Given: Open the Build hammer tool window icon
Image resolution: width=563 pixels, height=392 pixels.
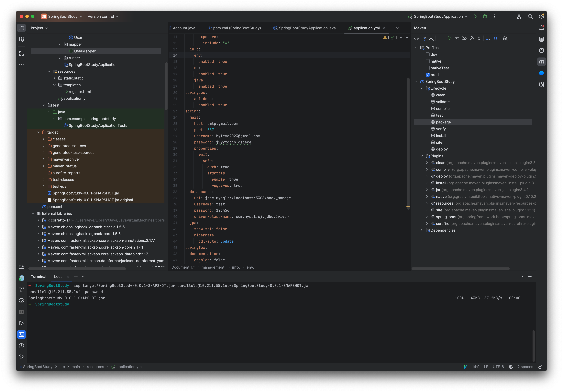Looking at the screenshot, I should tap(21, 289).
